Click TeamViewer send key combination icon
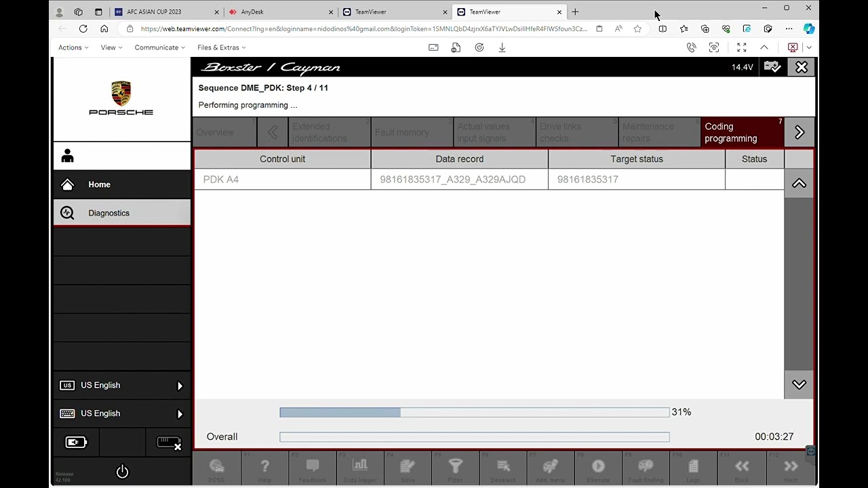868x488 pixels. [x=433, y=47]
